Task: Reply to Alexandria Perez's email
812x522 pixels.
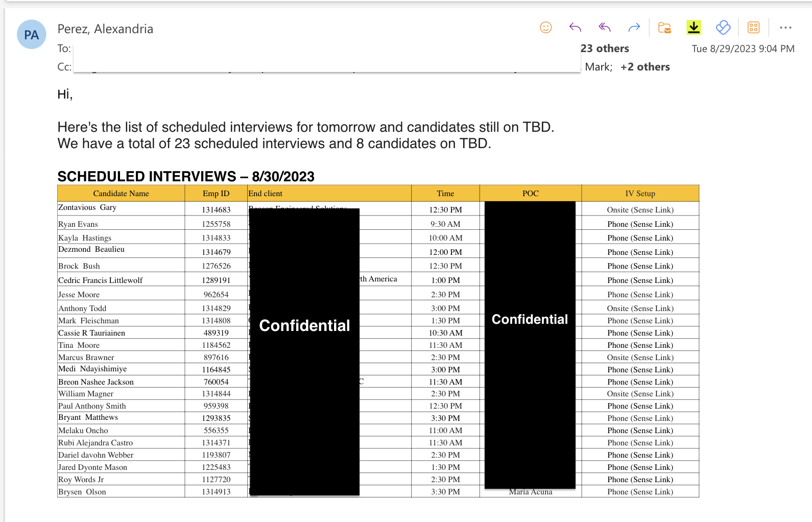Action: pyautogui.click(x=575, y=28)
